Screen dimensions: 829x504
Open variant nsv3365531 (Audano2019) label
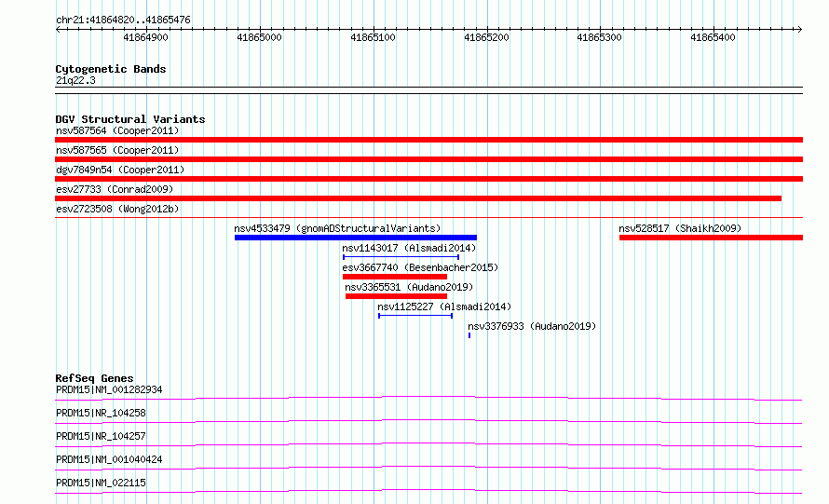409,287
